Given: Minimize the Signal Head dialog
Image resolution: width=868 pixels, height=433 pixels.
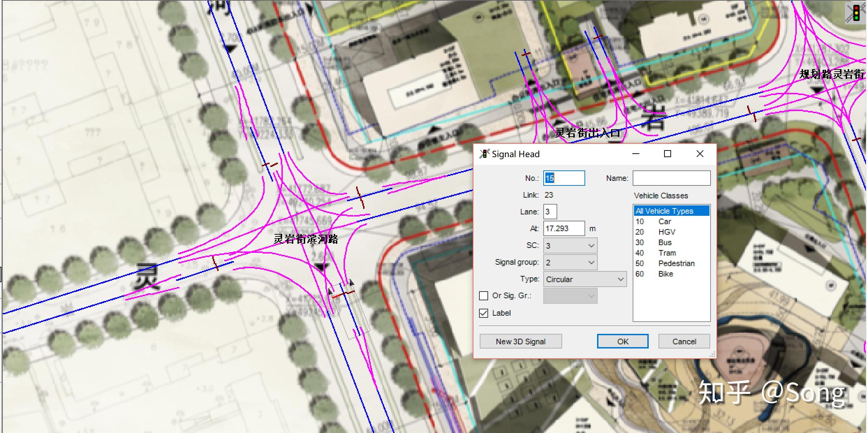Looking at the screenshot, I should (x=635, y=154).
